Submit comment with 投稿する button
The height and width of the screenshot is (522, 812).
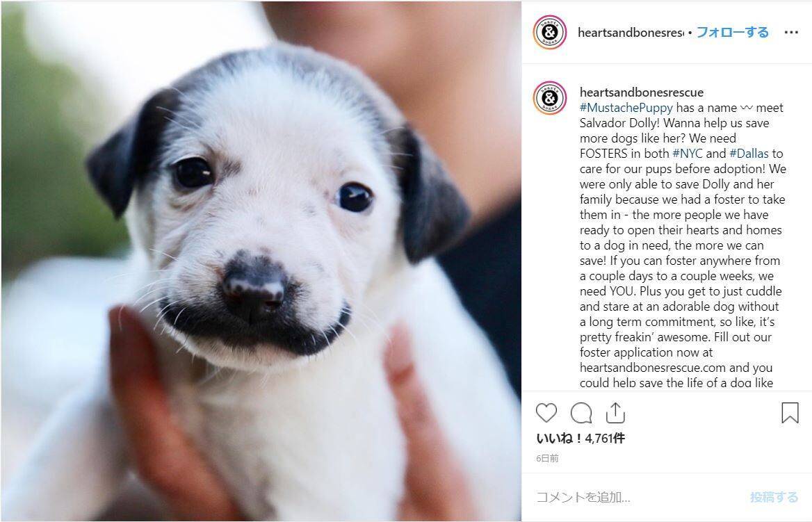(x=774, y=497)
